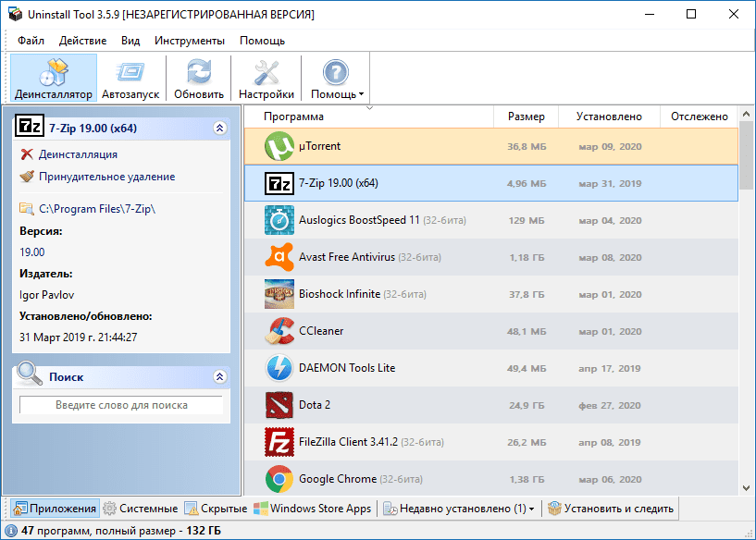Start Деинсталляция of 7-Zip

pyautogui.click(x=78, y=154)
